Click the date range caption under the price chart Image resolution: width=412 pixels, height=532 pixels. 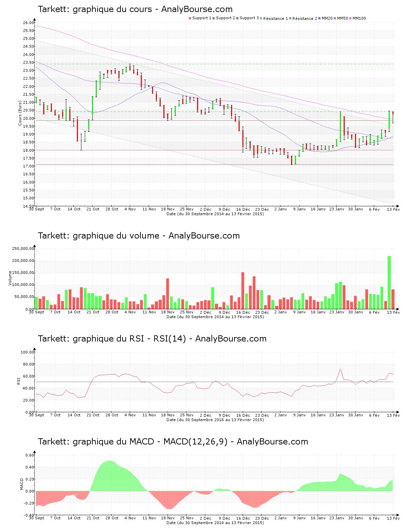click(x=215, y=214)
